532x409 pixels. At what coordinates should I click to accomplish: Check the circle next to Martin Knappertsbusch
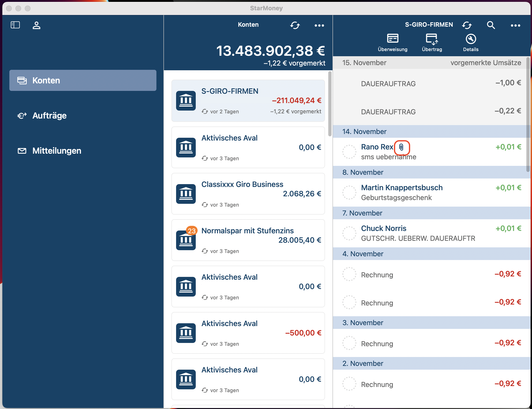(x=349, y=192)
